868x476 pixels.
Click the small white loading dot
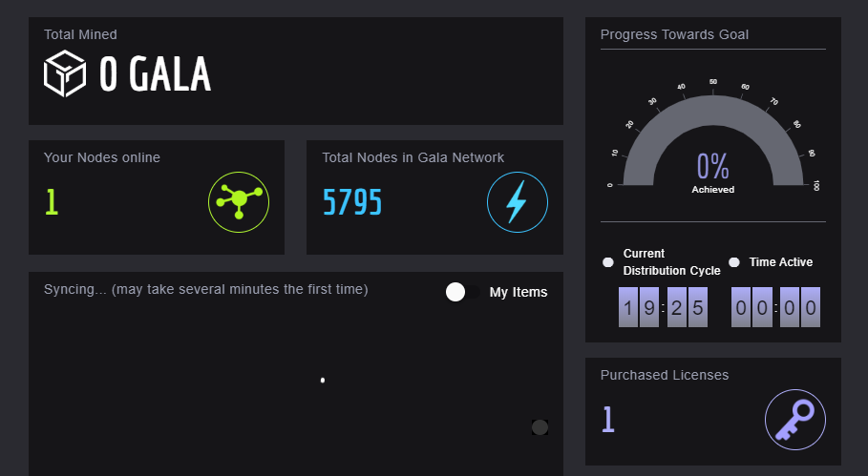click(323, 381)
